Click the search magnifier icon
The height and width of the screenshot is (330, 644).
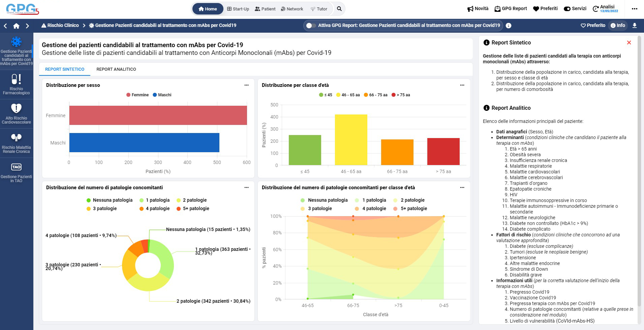coord(339,9)
